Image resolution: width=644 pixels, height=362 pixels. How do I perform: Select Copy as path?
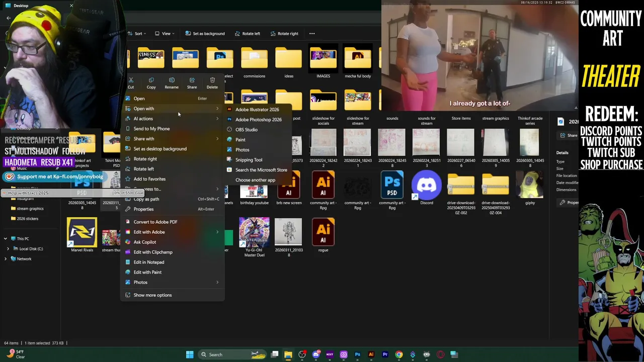(x=172, y=199)
